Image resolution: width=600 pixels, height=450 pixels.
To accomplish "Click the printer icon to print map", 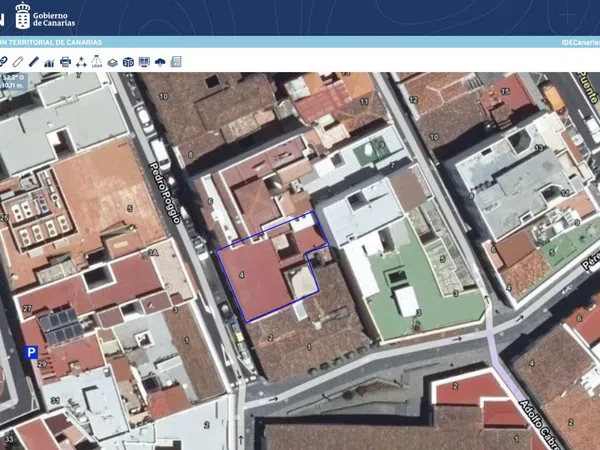I will click(65, 62).
